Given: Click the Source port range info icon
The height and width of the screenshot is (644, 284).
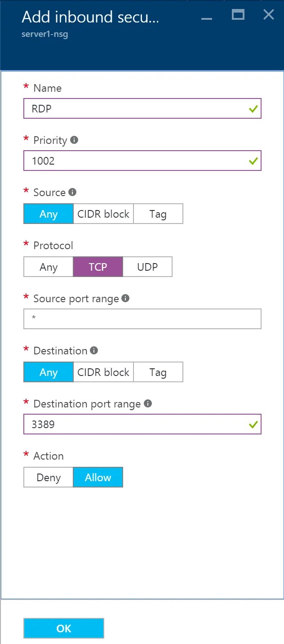Looking at the screenshot, I should point(125,298).
